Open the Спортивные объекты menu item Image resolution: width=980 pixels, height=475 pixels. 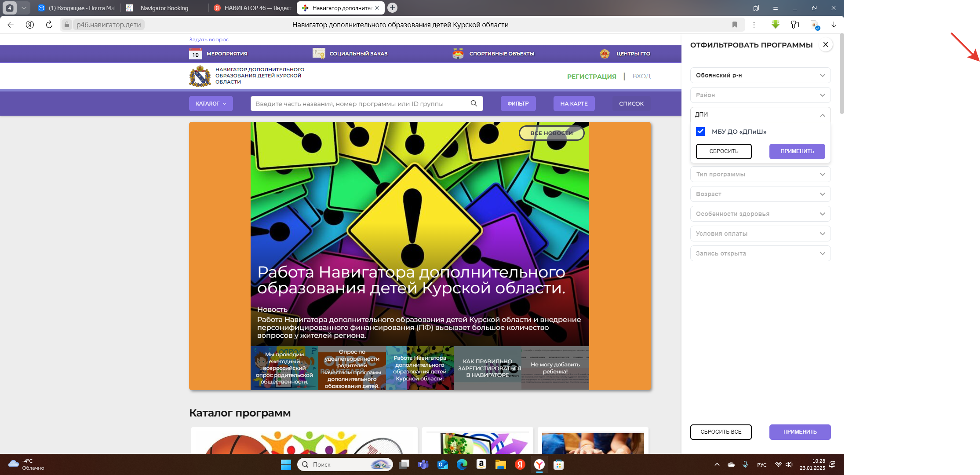click(493, 54)
